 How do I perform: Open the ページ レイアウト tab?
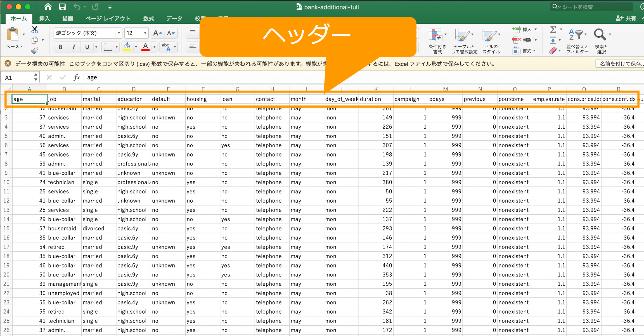108,18
